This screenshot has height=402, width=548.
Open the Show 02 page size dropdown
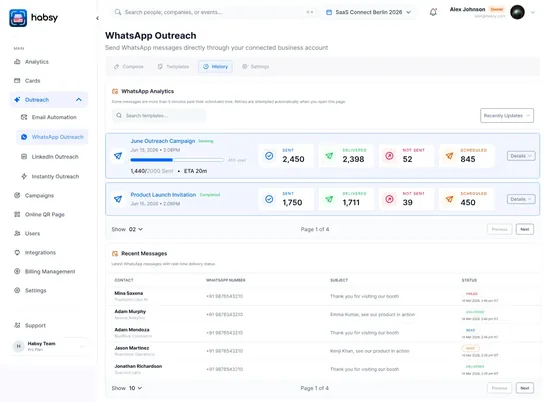(136, 229)
